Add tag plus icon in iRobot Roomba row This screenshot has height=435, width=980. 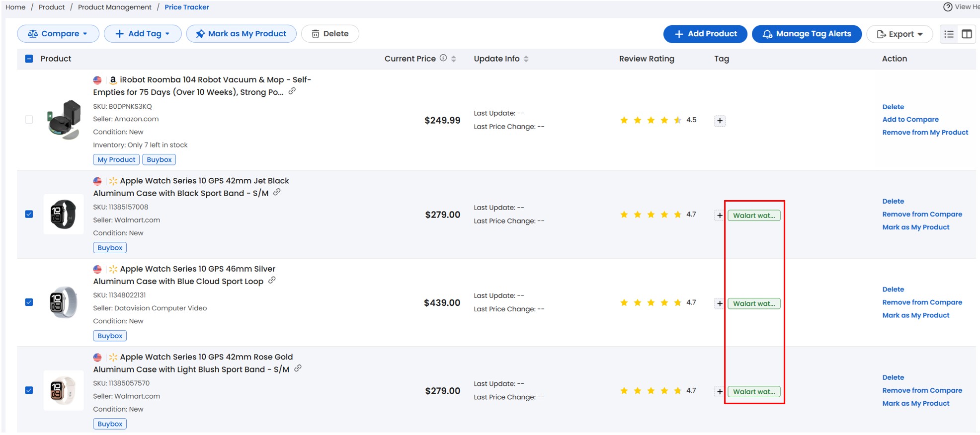(720, 121)
